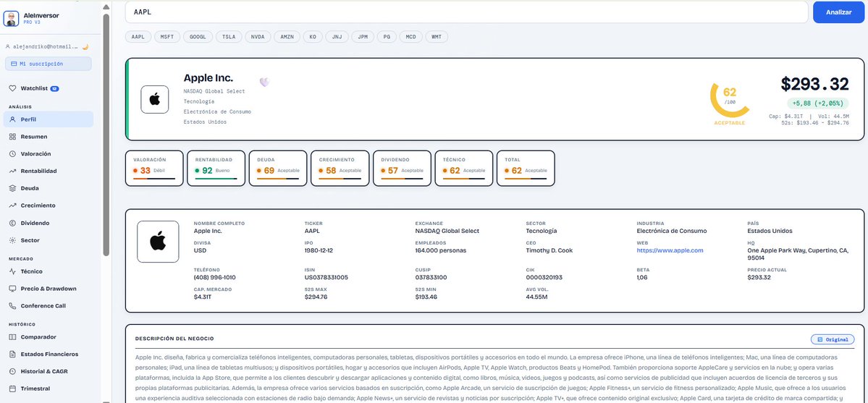Open the Técnico 62 score card
The width and height of the screenshot is (868, 403).
(x=464, y=168)
